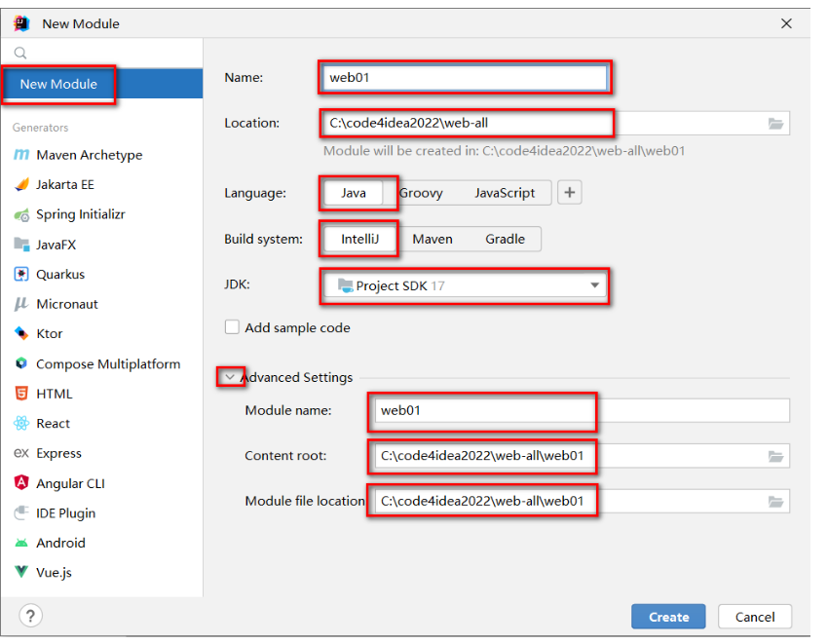Select the IDE Plugin generator
This screenshot has height=644, width=828.
tap(55, 513)
